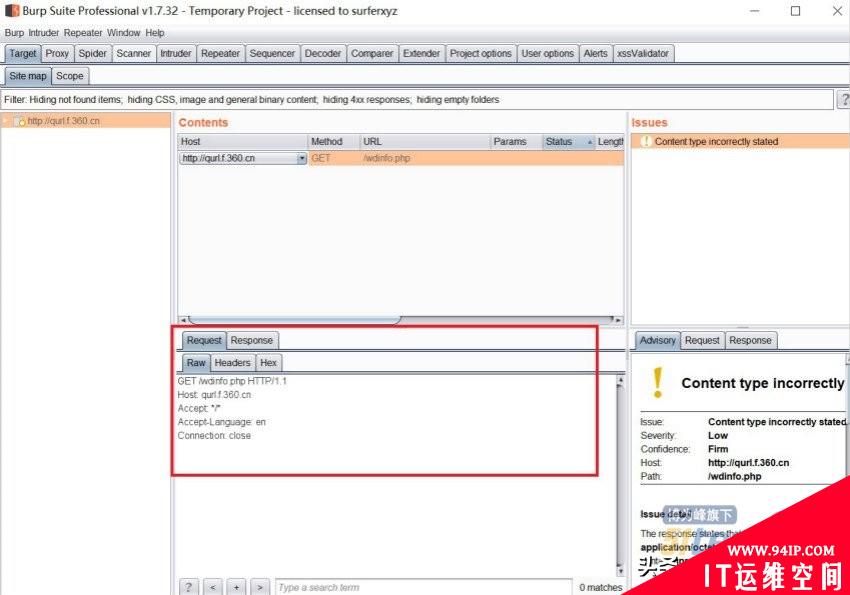
Task: Sort contents by Host column
Action: click(242, 141)
